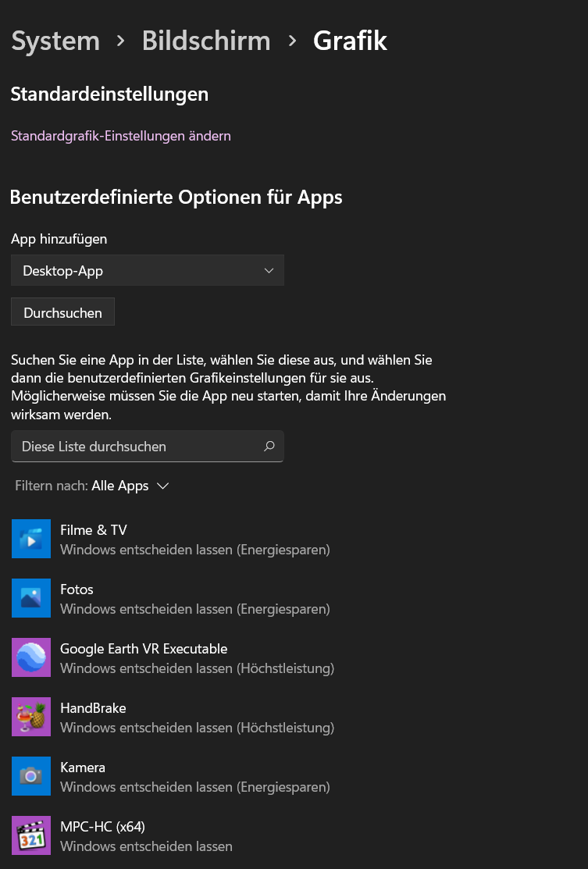
Task: Click the magnifier icon in list search
Action: (269, 446)
